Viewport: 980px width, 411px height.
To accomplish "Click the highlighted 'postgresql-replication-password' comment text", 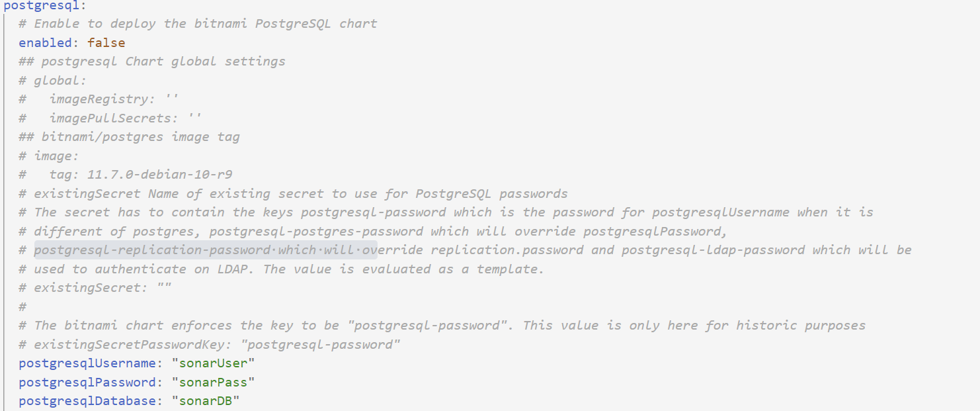I will click(x=153, y=250).
